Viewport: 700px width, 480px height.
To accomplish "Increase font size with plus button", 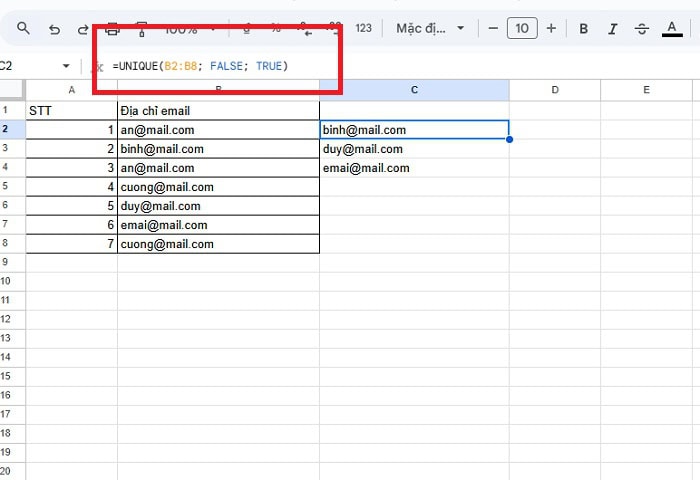I will point(551,29).
